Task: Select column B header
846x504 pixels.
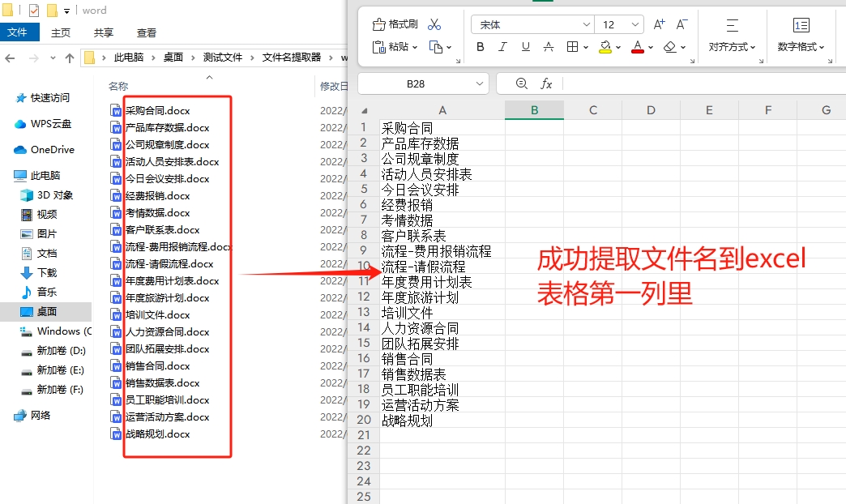Action: point(534,110)
